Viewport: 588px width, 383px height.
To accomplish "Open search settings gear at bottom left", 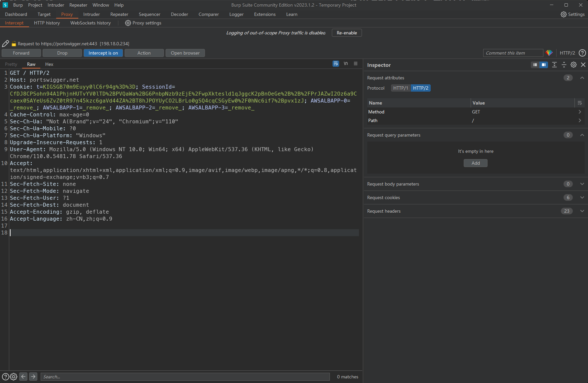I will pos(14,376).
